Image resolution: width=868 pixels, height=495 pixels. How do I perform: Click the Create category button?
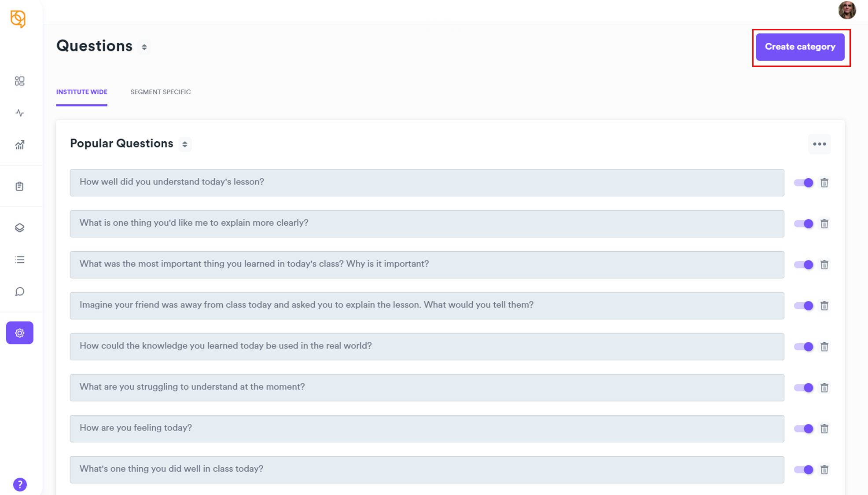(x=800, y=47)
